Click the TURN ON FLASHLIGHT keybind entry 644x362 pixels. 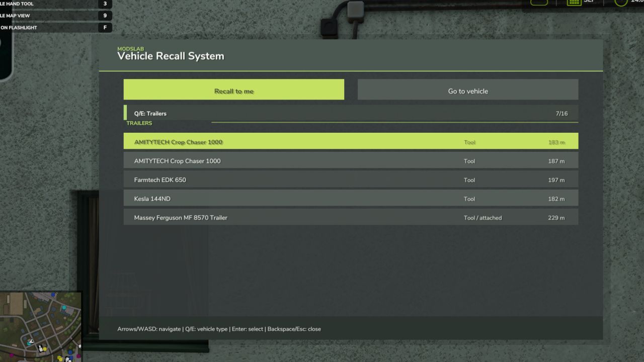click(x=50, y=27)
